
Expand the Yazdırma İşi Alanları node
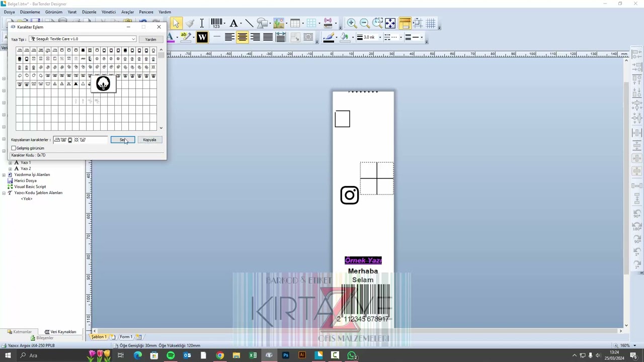(4, 174)
